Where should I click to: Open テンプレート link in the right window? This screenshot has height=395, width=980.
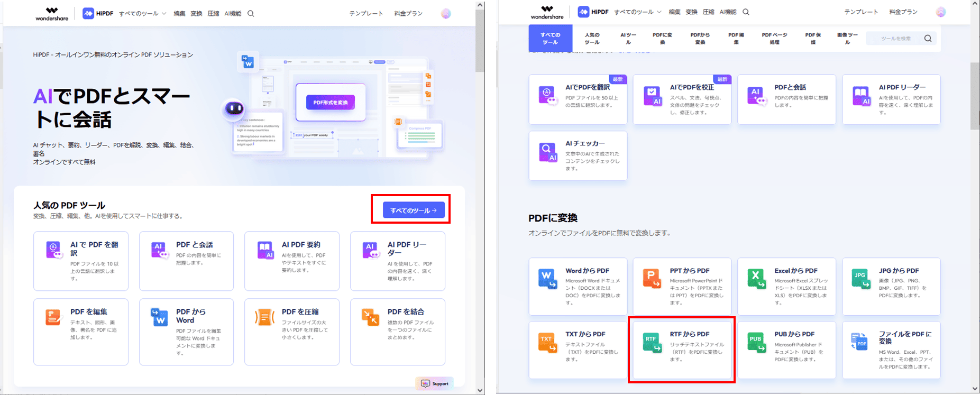pos(861,12)
